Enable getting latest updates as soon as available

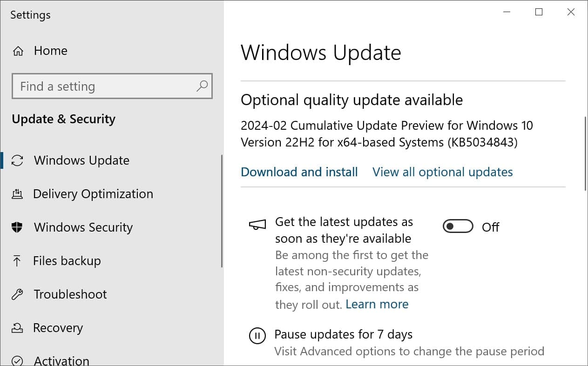point(458,226)
